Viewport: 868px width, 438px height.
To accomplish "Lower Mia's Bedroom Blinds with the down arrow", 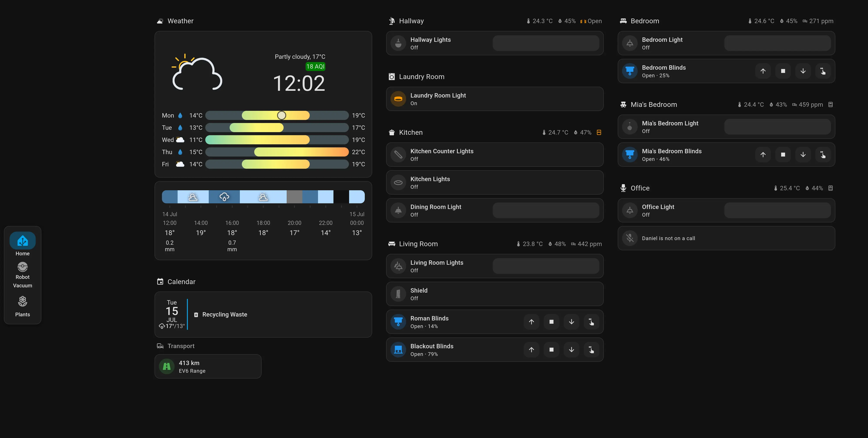I will coord(803,155).
